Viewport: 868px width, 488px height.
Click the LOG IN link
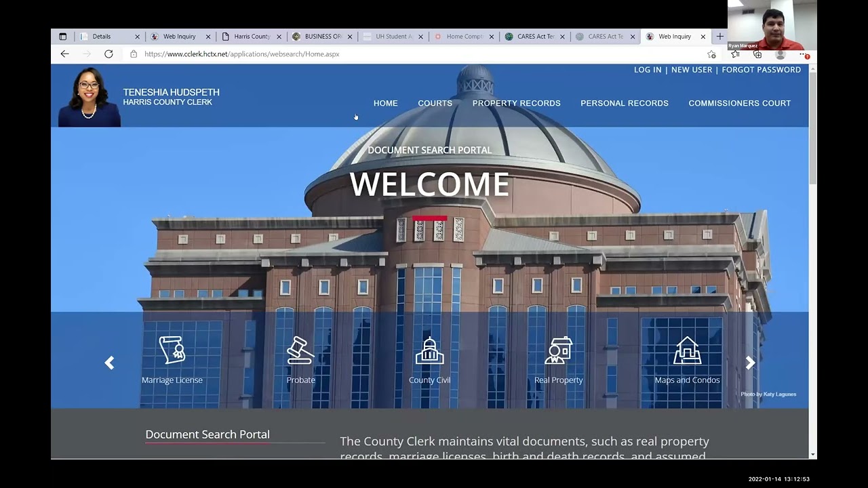(x=648, y=70)
